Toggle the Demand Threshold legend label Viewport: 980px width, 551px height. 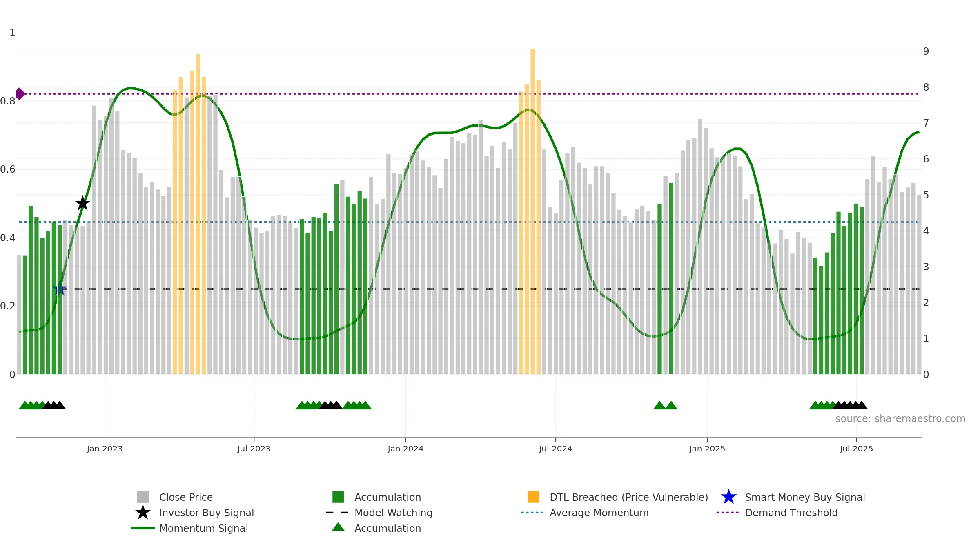791,513
